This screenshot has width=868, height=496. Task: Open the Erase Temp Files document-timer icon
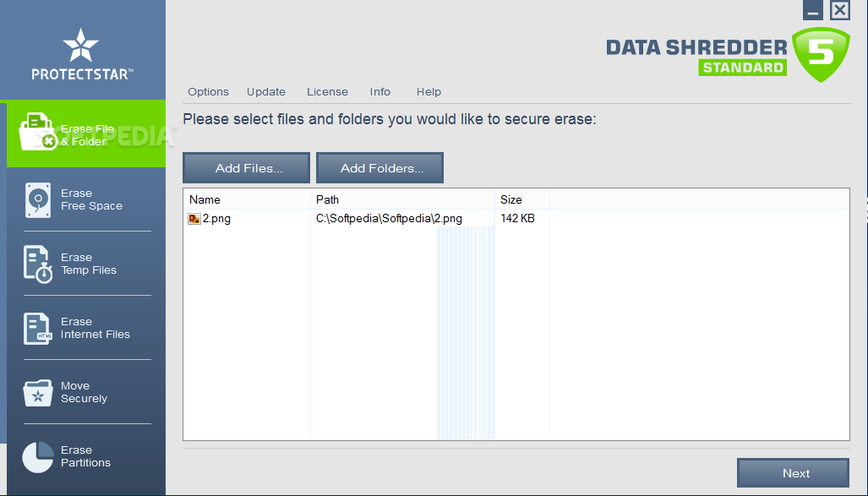click(38, 264)
